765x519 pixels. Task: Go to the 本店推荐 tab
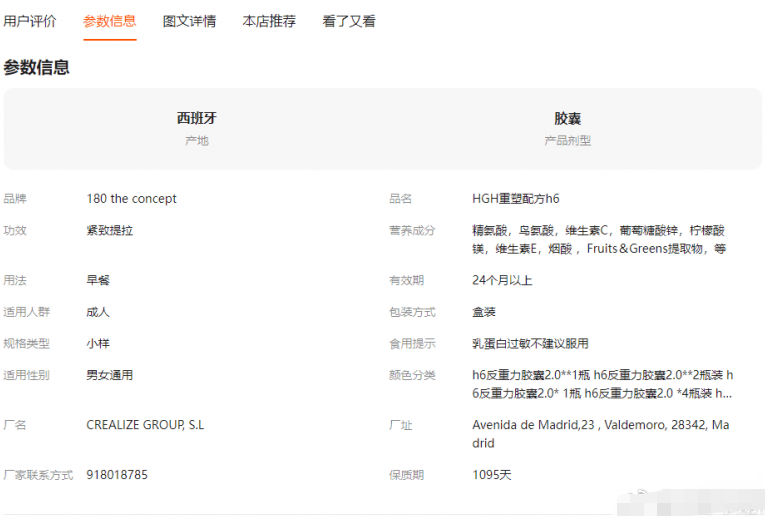coord(269,21)
